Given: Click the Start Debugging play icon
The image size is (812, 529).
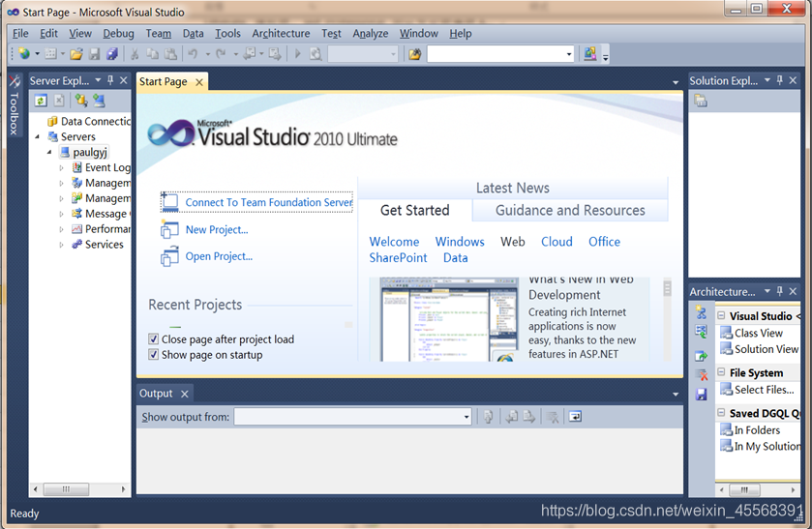Looking at the screenshot, I should click(x=298, y=54).
